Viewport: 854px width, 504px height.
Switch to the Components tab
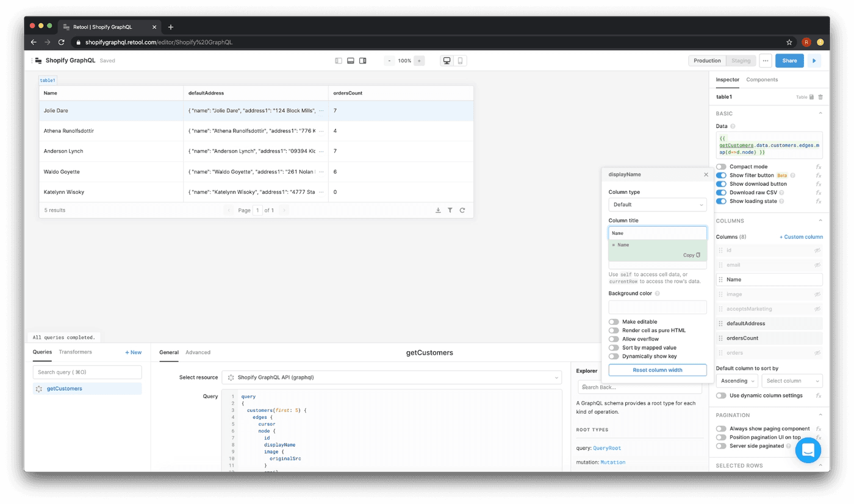click(762, 80)
